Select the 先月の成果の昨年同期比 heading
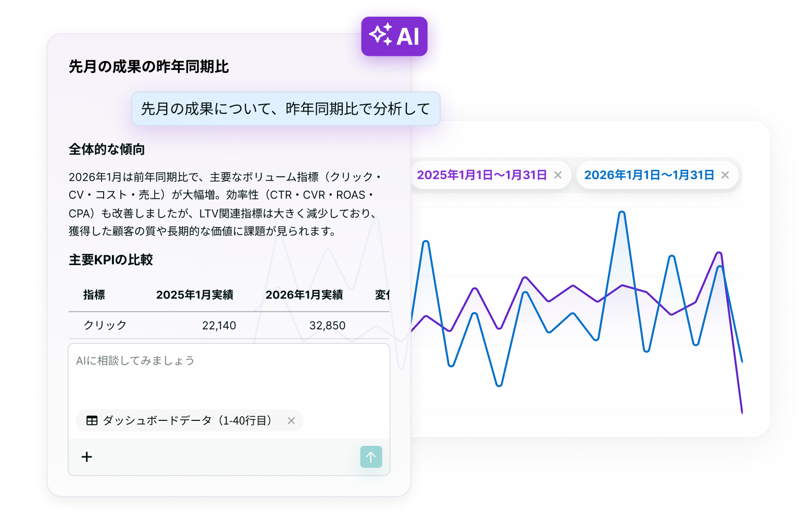The width and height of the screenshot is (812, 523). 150,67
